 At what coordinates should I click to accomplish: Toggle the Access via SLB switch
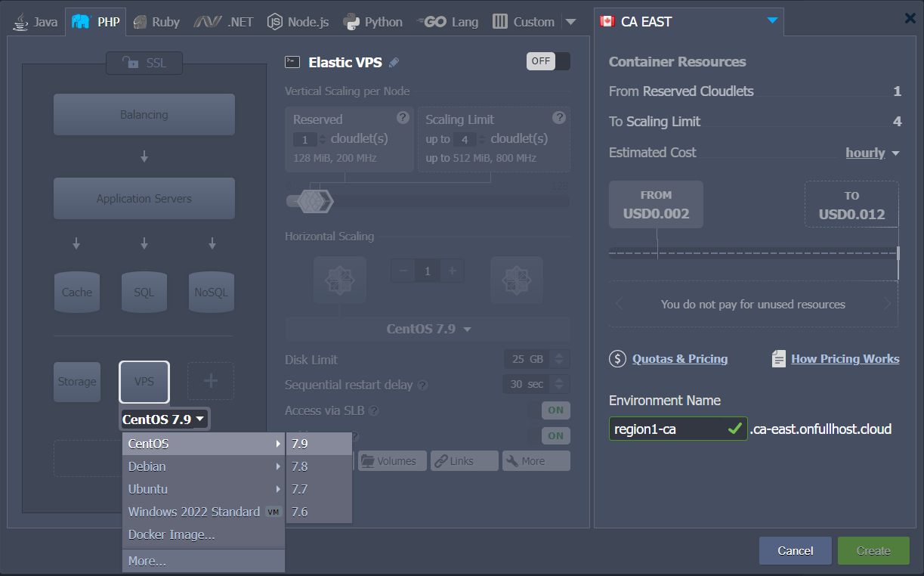click(555, 410)
